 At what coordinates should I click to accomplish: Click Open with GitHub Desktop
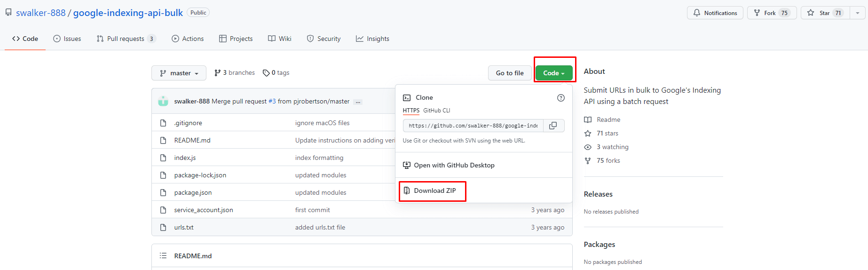point(449,165)
